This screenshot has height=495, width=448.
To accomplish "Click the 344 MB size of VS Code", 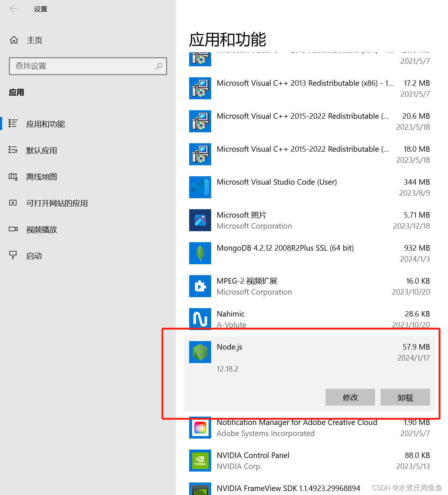I will coord(417,182).
